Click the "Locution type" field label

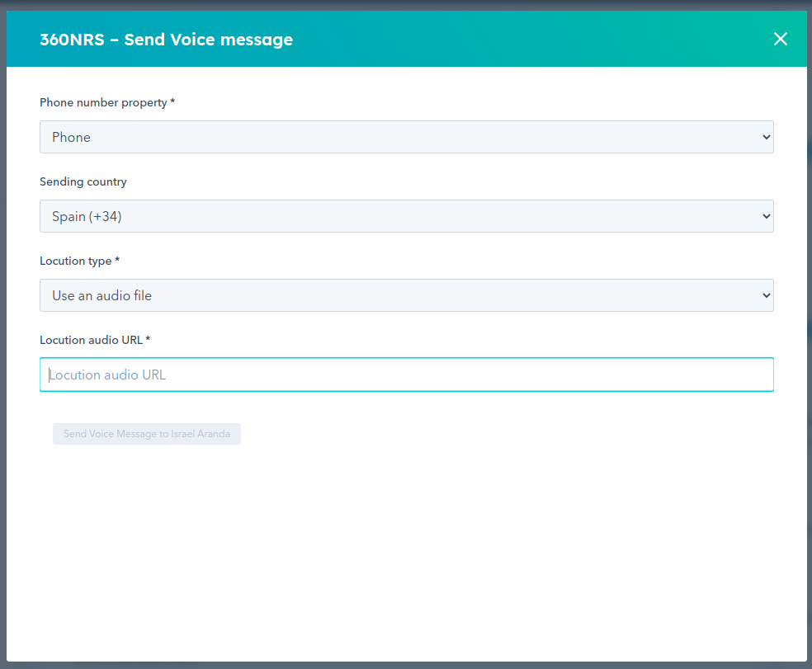tap(79, 261)
